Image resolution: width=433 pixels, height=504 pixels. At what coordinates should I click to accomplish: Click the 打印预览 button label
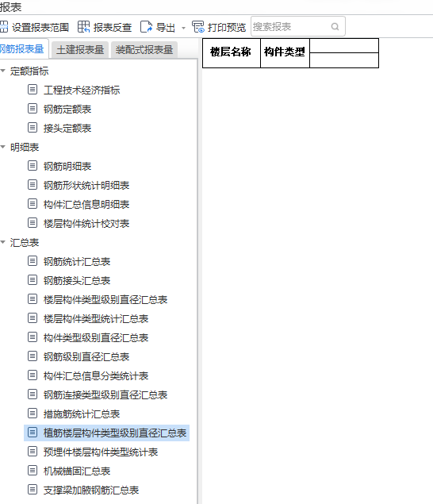click(x=227, y=27)
